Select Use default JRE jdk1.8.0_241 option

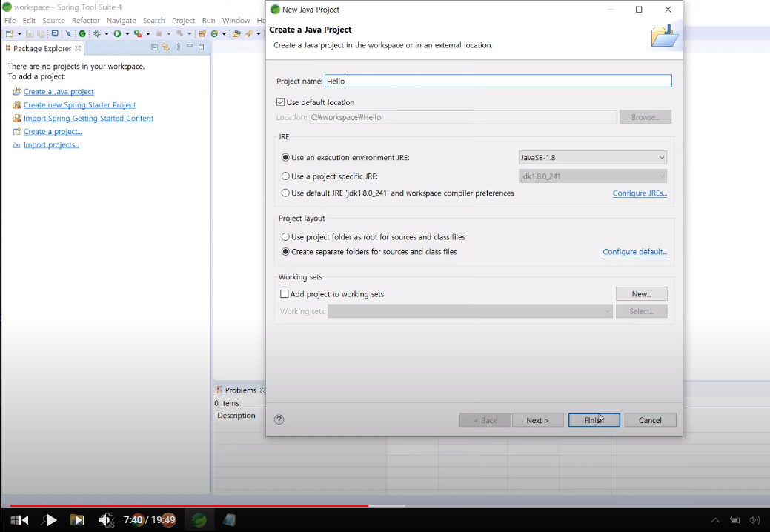coord(285,193)
